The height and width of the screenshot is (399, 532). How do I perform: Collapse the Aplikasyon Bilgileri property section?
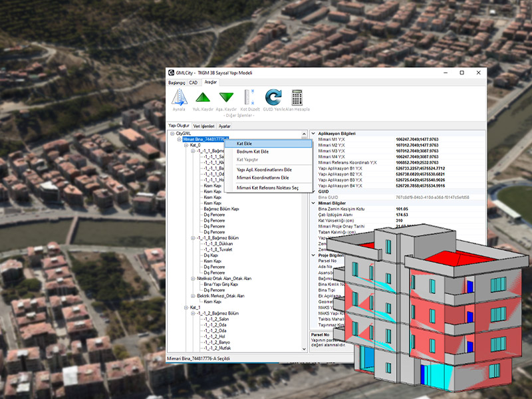pyautogui.click(x=313, y=134)
